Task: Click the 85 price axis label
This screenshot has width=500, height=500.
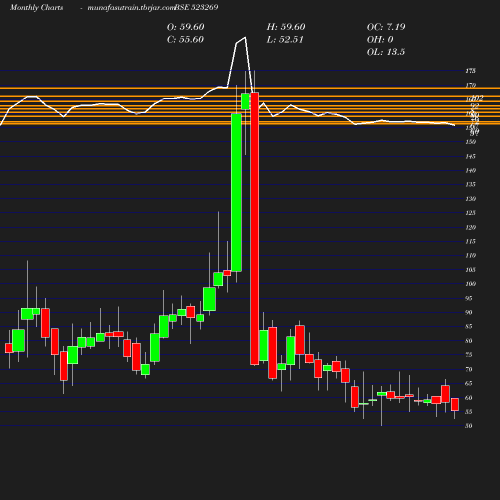Action: coord(469,326)
